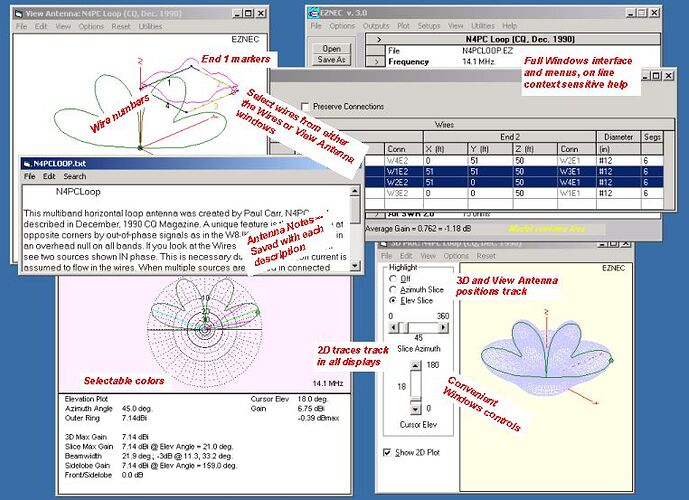Click the arrow button beside Frequency row
The width and height of the screenshot is (689, 500).
[x=376, y=62]
